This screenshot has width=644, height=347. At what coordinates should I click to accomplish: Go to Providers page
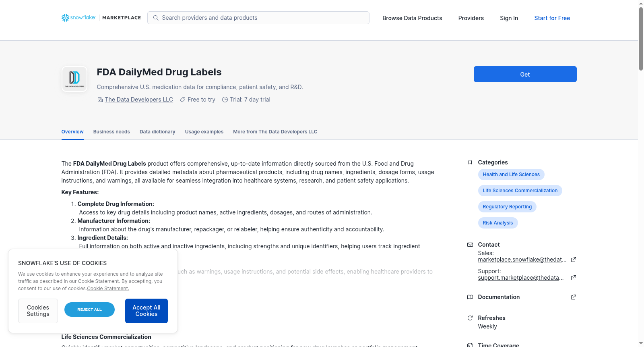pyautogui.click(x=471, y=18)
